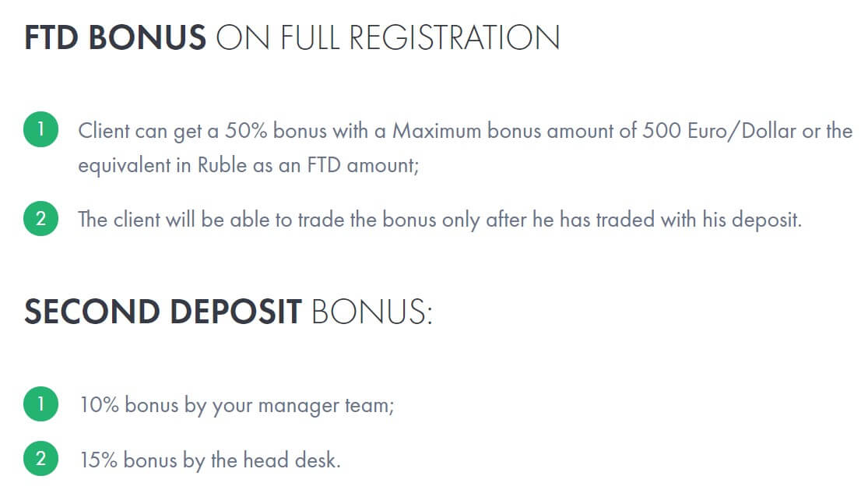Click 'FTD amount;' at the end of first item
This screenshot has width=868, height=497.
click(x=363, y=165)
